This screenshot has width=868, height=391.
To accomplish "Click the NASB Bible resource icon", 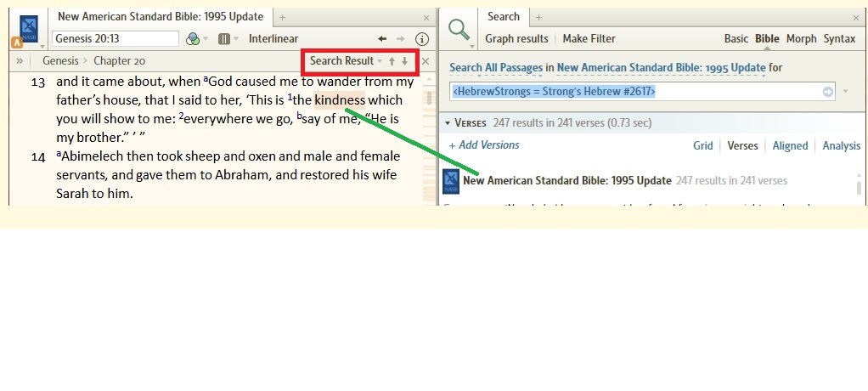I will [29, 30].
